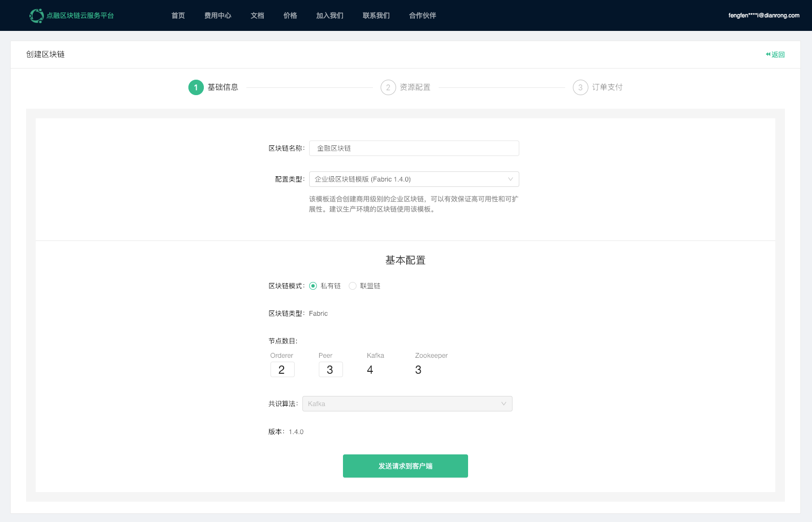This screenshot has height=522, width=812.
Task: Click the Orderer node count field
Action: click(283, 369)
